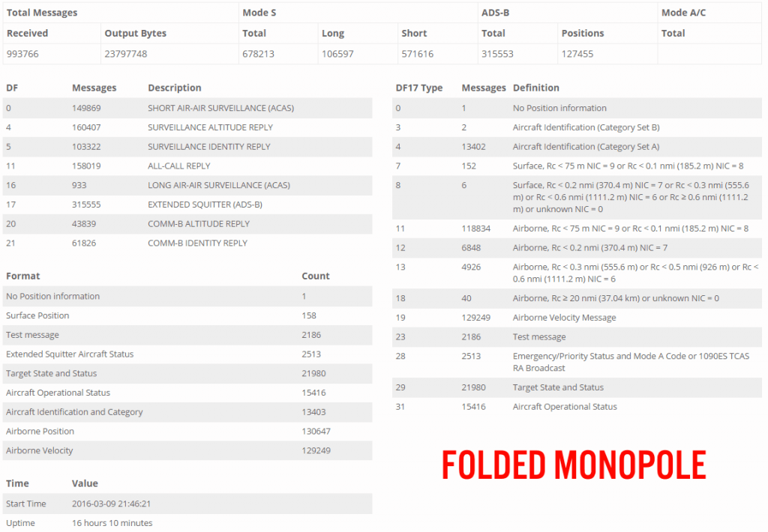Click the EXTENDED SQUITTER (ADS-B) description
This screenshot has width=768, height=532.
[x=204, y=205]
